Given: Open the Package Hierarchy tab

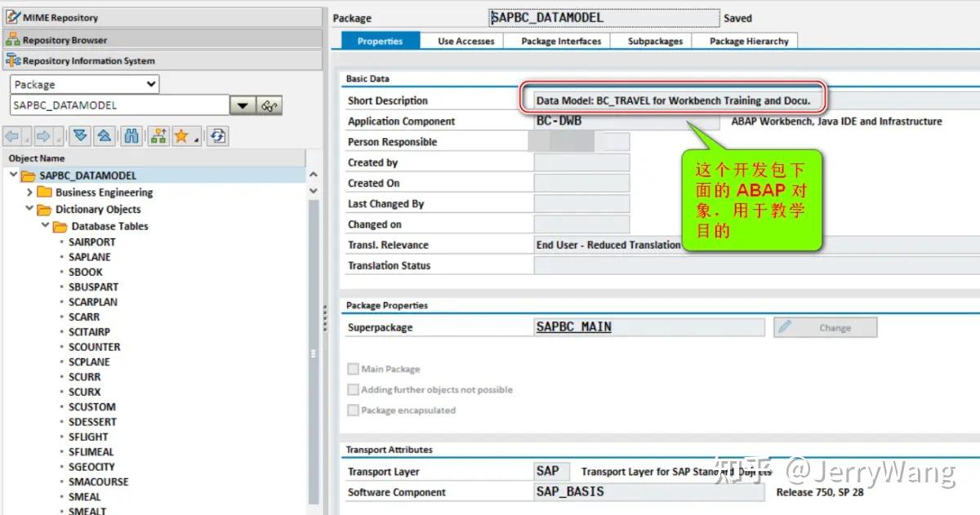Looking at the screenshot, I should 745,40.
